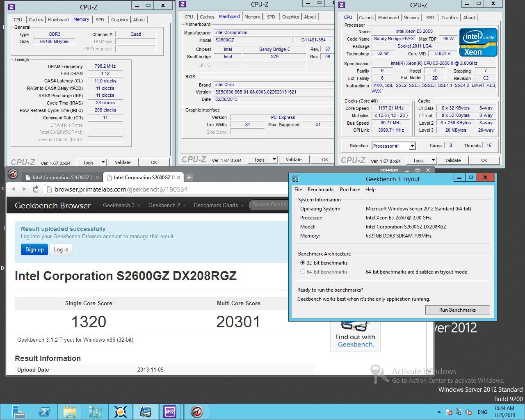
Task: Open the Comodo Dragon menu logo
Action: (x=13, y=174)
